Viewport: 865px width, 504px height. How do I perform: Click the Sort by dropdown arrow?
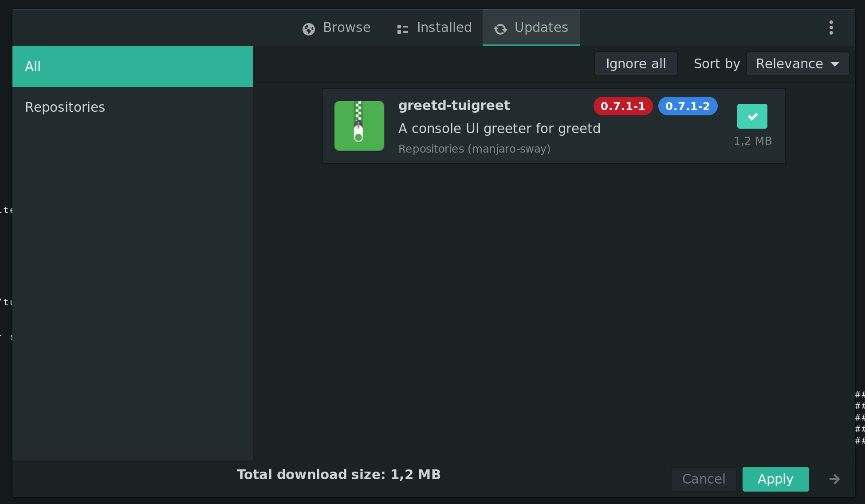click(x=835, y=63)
